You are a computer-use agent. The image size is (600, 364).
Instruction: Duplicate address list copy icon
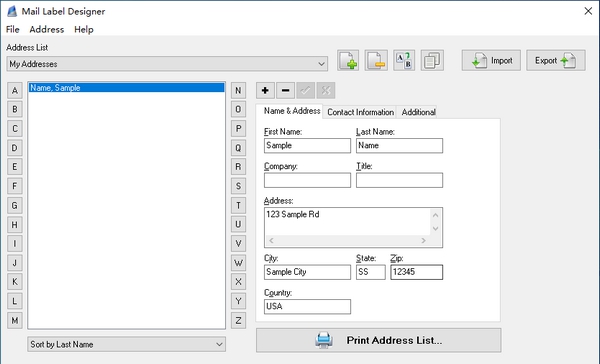pyautogui.click(x=432, y=60)
